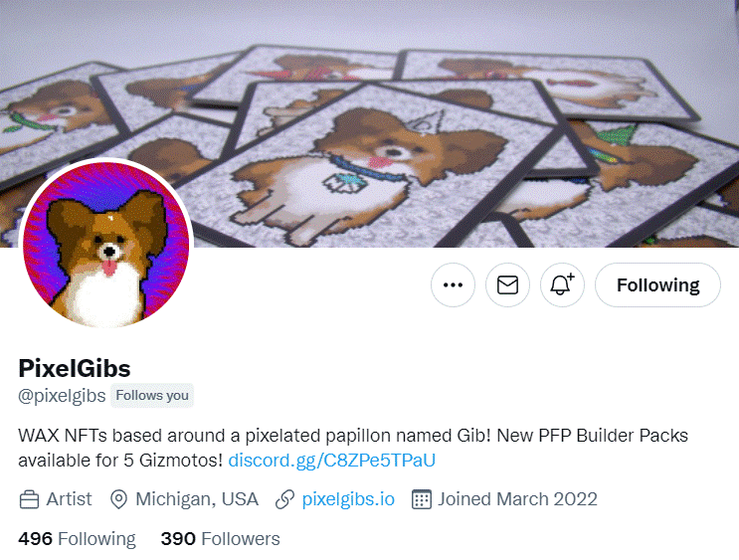Select the PixelGibs display name
Screen dimensions: 739x560
pos(75,369)
